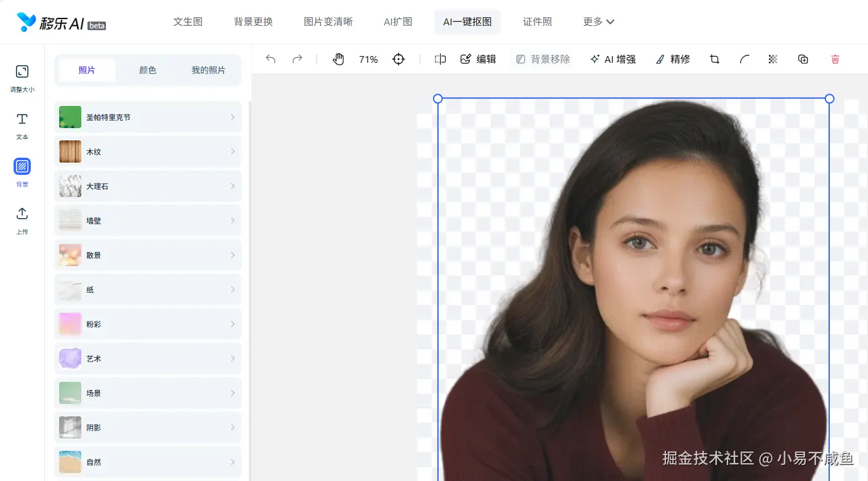Image resolution: width=868 pixels, height=481 pixels.
Task: Click the compare split-view icon
Action: coord(440,59)
